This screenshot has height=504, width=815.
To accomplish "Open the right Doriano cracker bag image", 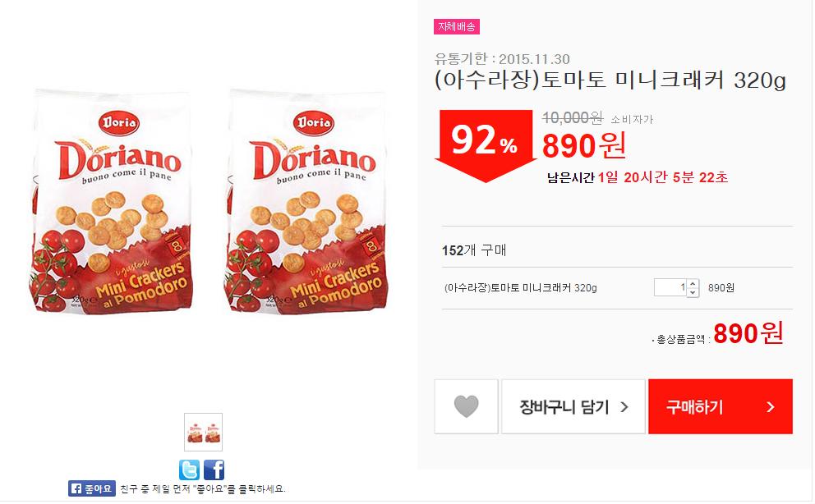I will (306, 201).
